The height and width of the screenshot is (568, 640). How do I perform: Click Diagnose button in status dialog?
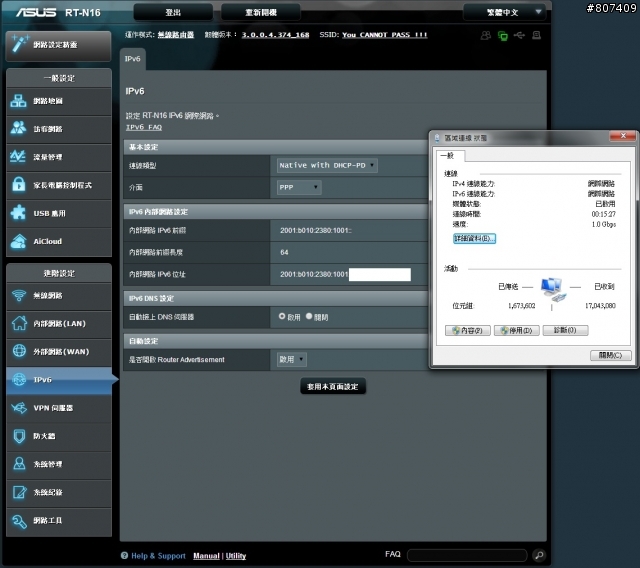(x=565, y=331)
